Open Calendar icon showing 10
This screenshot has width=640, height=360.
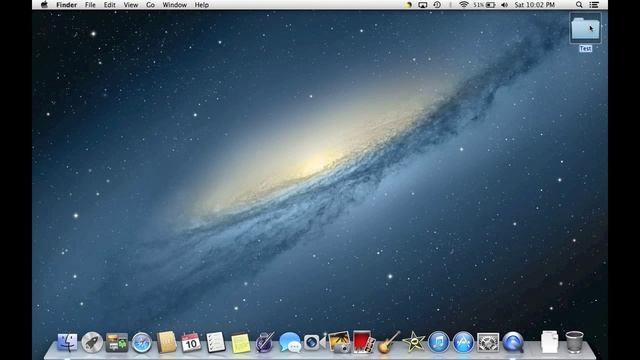[x=191, y=342]
